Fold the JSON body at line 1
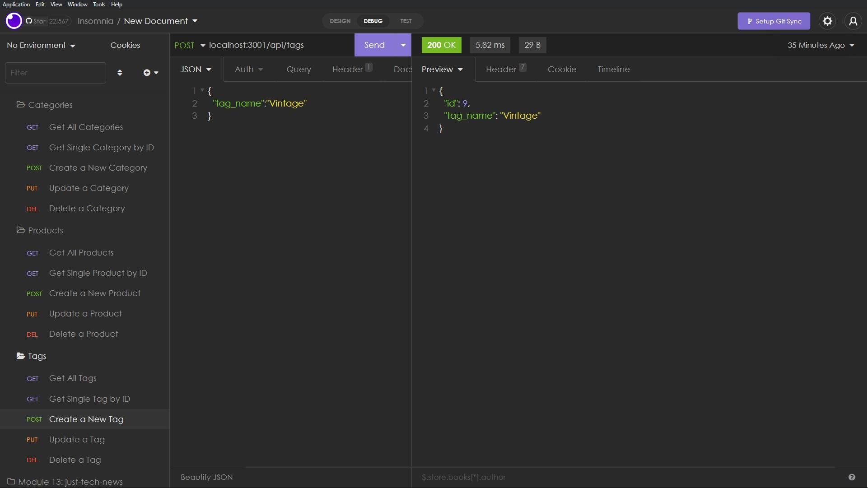The image size is (868, 488). click(202, 91)
